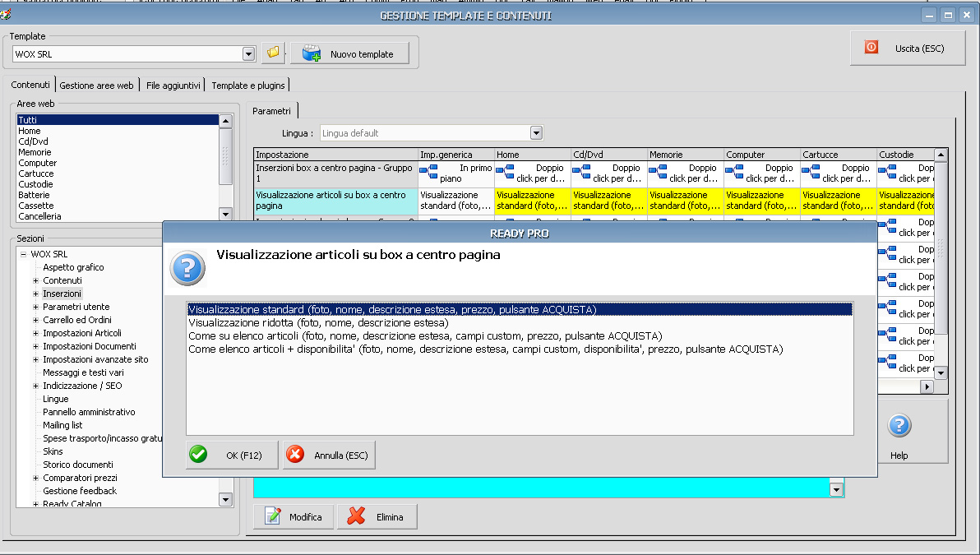Collapse the WOX SRL tree root
Screen dimensions: 980x555
pyautogui.click(x=23, y=254)
